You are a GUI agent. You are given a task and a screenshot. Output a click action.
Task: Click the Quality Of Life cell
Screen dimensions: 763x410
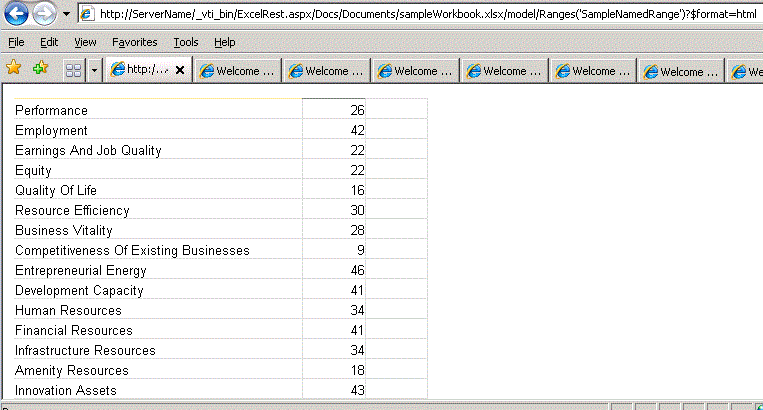tap(158, 190)
